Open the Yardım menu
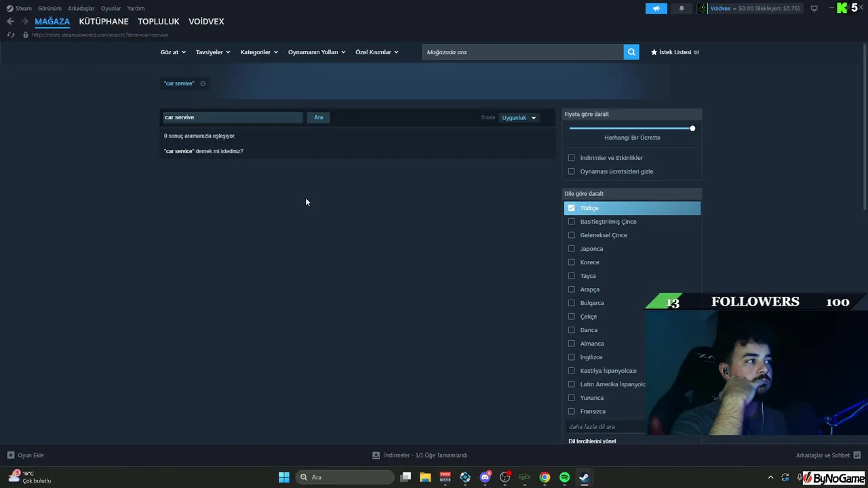The image size is (868, 488). 136,8
